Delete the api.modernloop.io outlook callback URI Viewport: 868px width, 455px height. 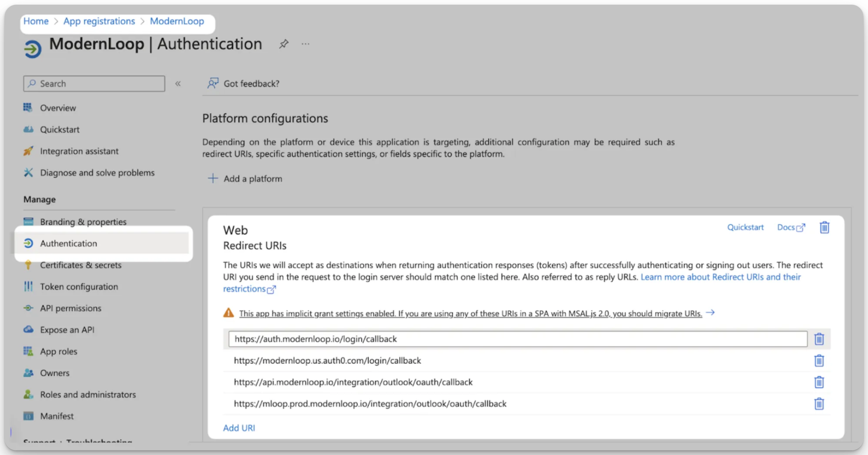pos(819,382)
